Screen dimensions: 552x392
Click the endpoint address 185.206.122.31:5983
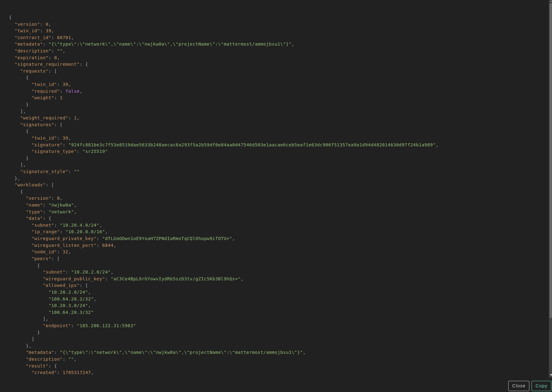click(106, 326)
